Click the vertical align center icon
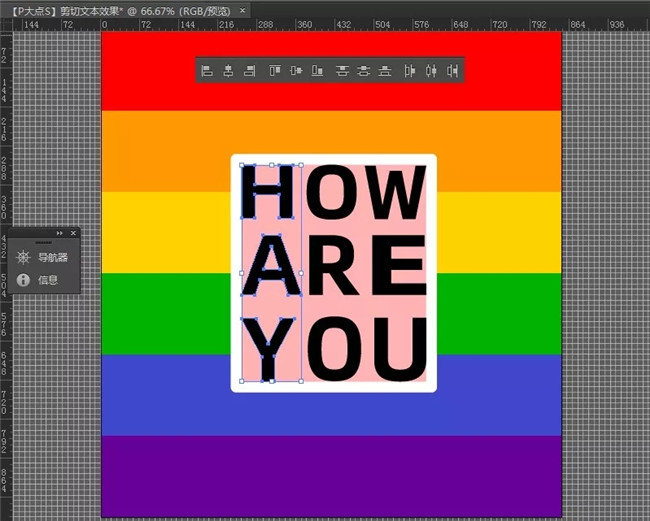Viewport: 650px width, 521px height. tap(296, 71)
